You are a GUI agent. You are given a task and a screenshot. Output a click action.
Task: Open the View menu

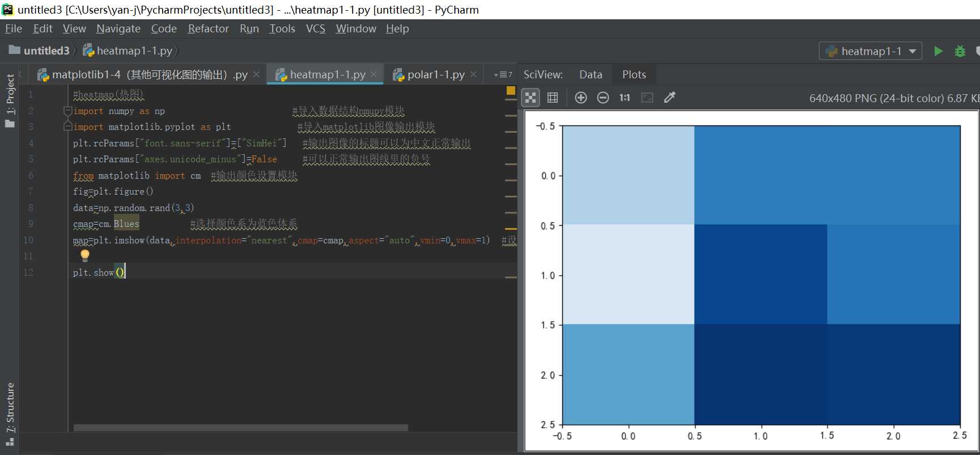74,28
